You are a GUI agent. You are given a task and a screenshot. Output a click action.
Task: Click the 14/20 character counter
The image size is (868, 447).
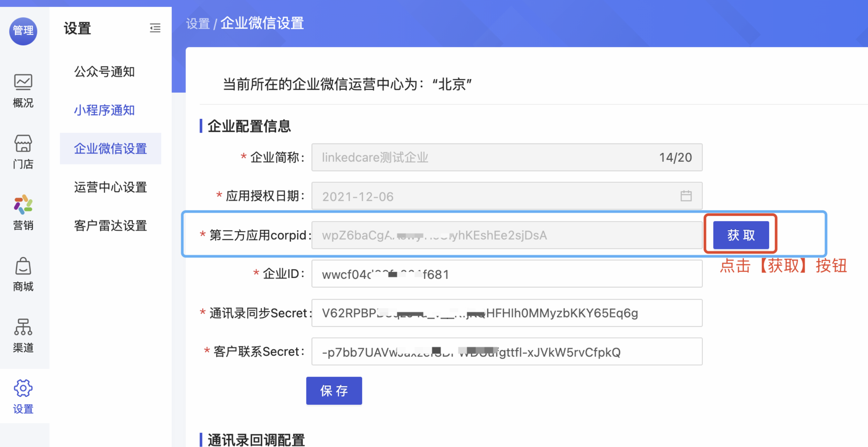click(675, 157)
